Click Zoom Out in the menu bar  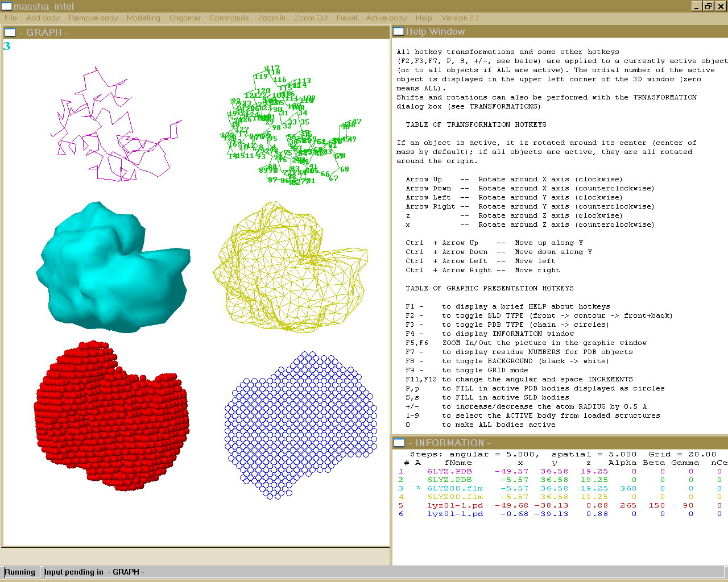(311, 18)
